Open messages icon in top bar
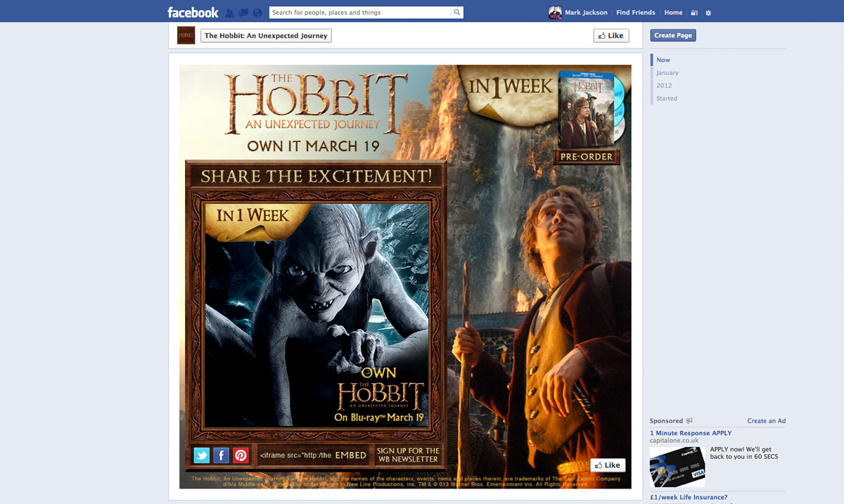The width and height of the screenshot is (844, 504). 243,13
